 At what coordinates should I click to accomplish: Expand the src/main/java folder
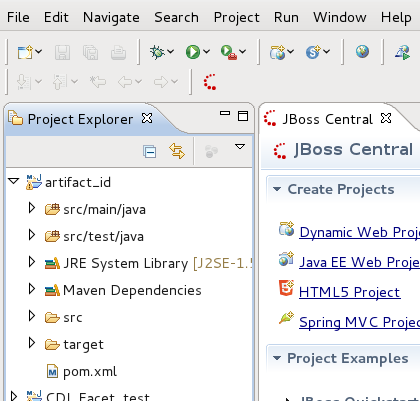[32, 208]
